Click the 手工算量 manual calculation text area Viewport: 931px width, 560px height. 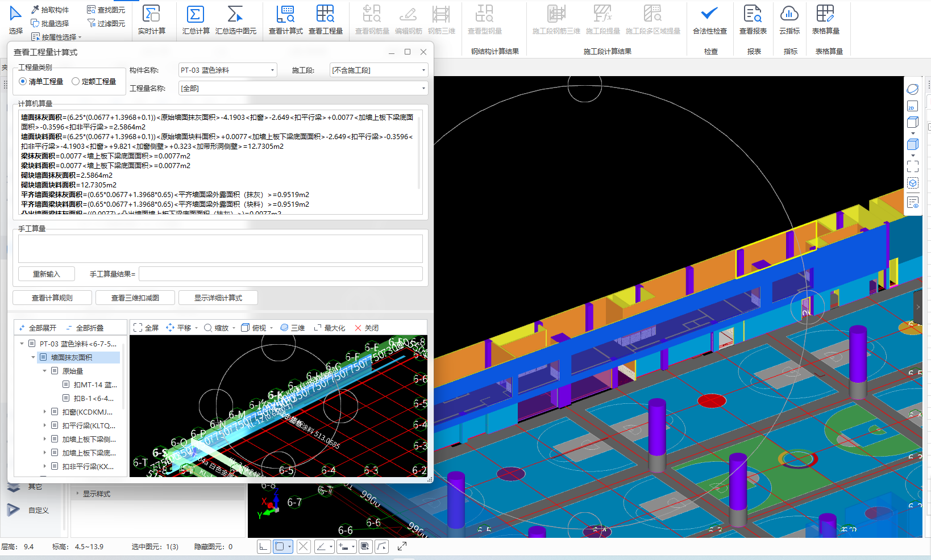pyautogui.click(x=221, y=249)
